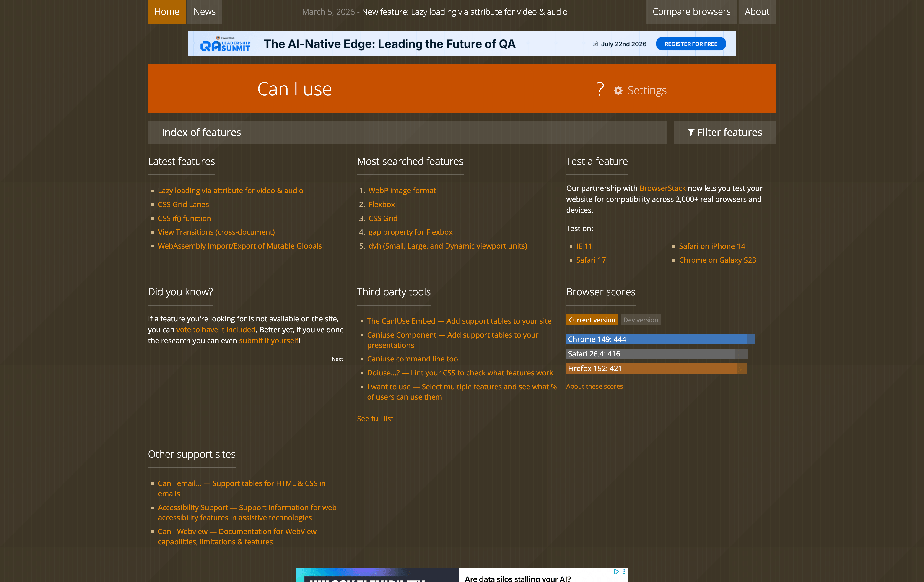Click the Safari 26.4 score bar
The image size is (924, 582).
tap(657, 354)
